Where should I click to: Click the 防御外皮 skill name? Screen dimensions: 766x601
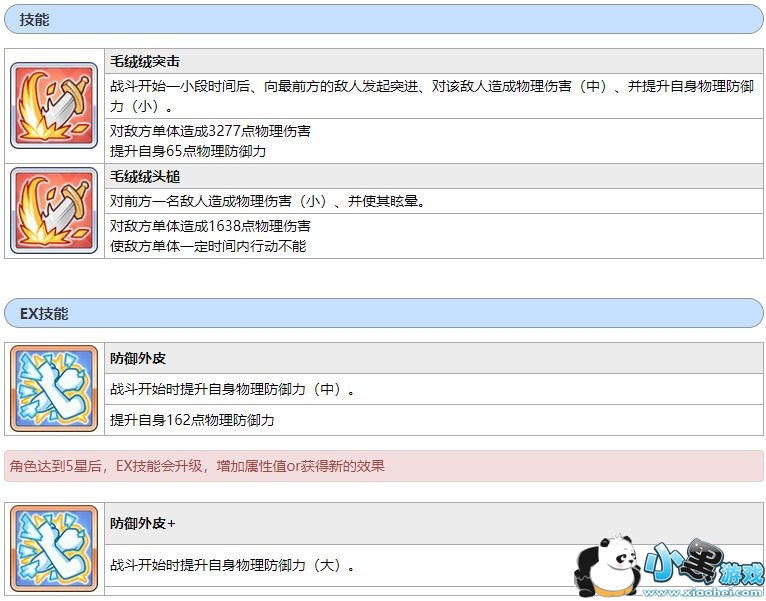point(138,358)
